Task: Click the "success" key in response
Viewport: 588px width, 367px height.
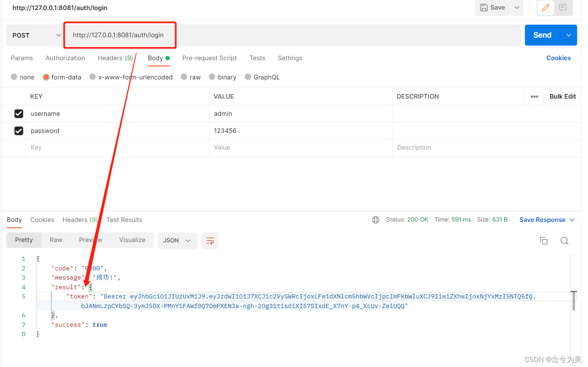Action: pyautogui.click(x=68, y=325)
